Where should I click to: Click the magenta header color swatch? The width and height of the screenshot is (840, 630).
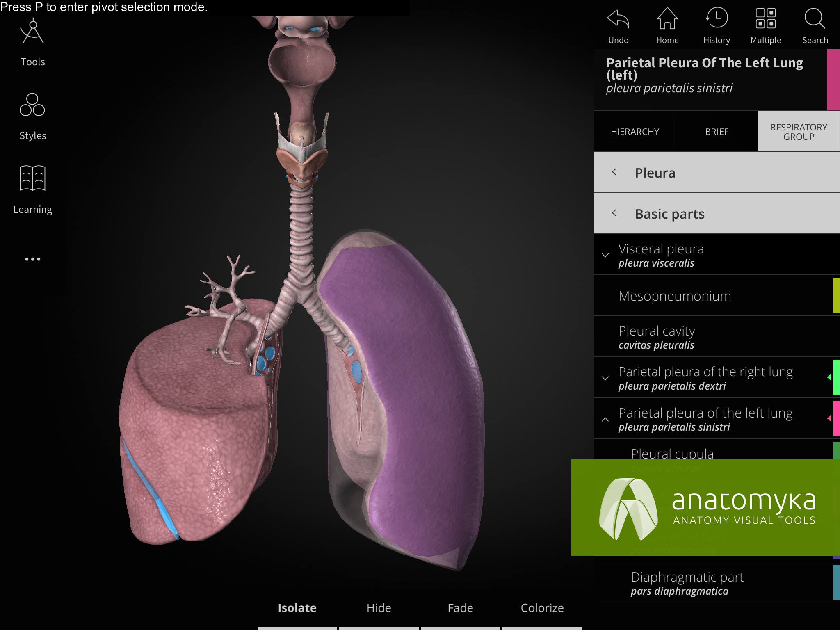point(833,80)
